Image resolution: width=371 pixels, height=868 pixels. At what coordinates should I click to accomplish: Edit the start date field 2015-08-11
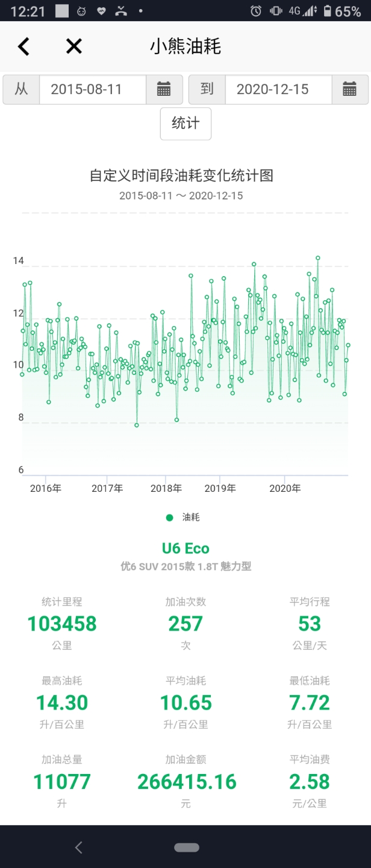point(93,90)
